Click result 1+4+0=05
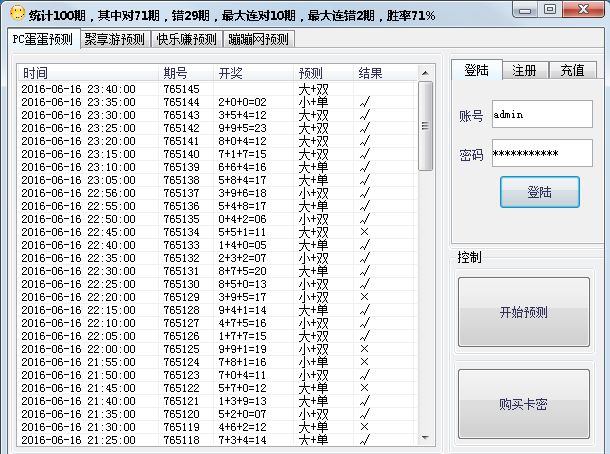This screenshot has width=610, height=454. pos(242,245)
